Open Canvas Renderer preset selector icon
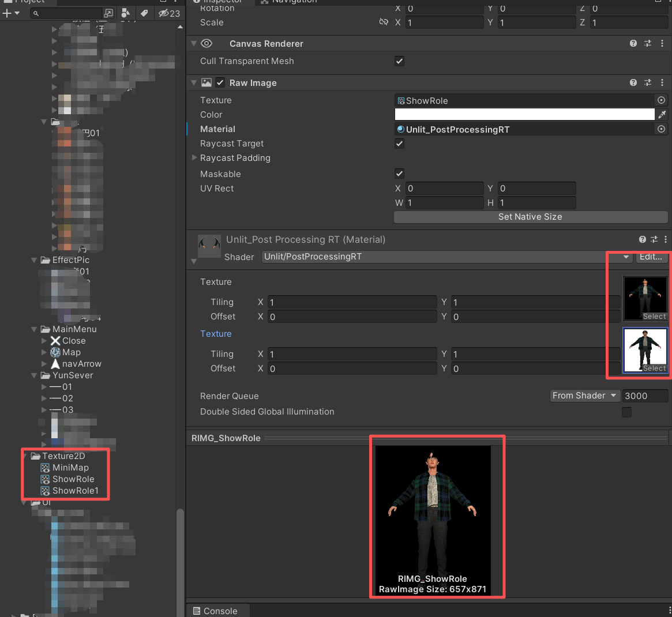This screenshot has width=672, height=617. [648, 43]
